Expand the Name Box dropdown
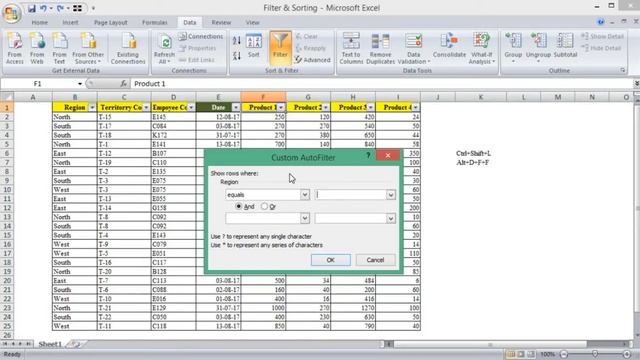Image resolution: width=640 pixels, height=360 pixels. point(80,84)
